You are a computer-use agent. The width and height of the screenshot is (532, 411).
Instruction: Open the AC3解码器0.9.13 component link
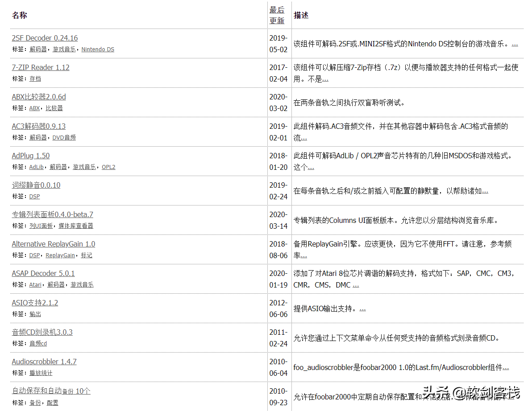[x=39, y=127]
